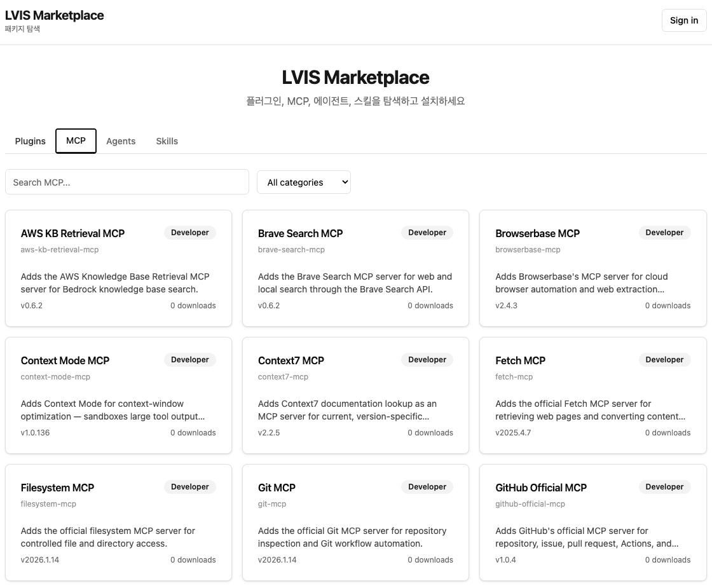Click Developer badge on Context Mode card
Image resolution: width=712 pixels, height=588 pixels.
tap(190, 360)
